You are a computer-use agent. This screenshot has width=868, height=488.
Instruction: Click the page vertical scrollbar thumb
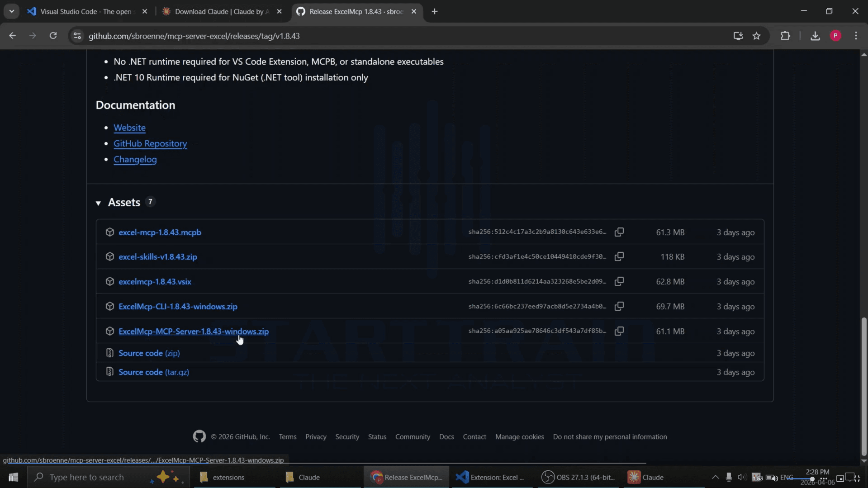pyautogui.click(x=863, y=387)
